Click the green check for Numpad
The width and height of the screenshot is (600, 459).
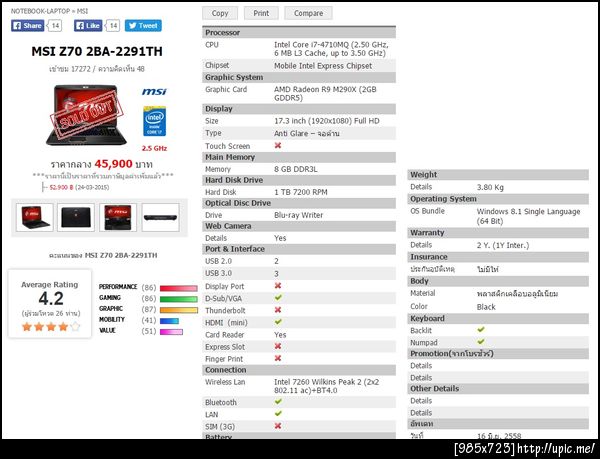481,342
